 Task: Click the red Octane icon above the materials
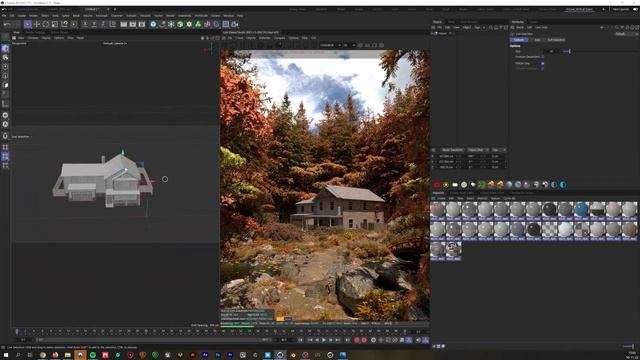pos(437,184)
